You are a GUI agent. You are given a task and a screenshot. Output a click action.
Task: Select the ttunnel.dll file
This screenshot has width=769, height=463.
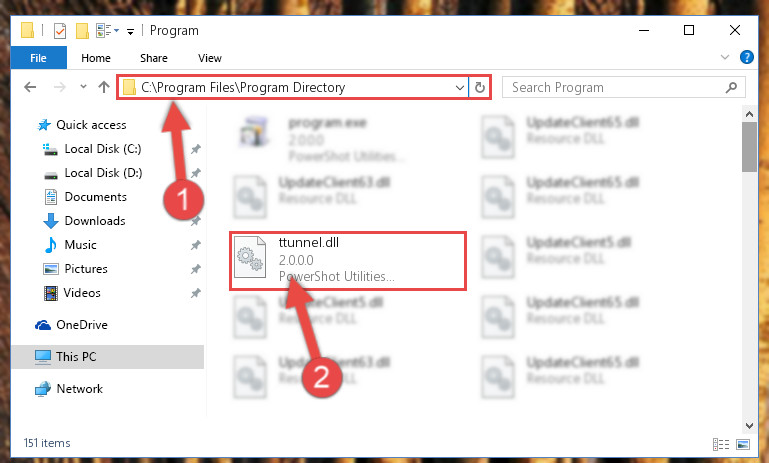(347, 260)
